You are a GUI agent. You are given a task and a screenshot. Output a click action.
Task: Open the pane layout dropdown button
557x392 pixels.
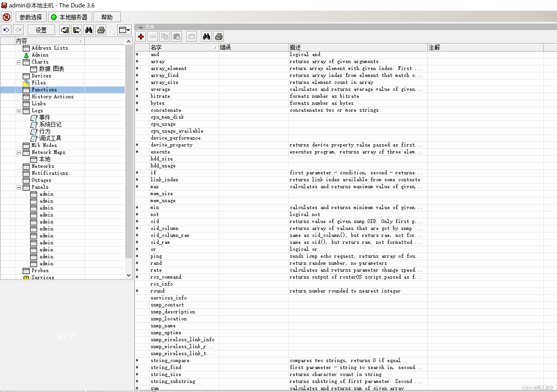click(x=124, y=30)
